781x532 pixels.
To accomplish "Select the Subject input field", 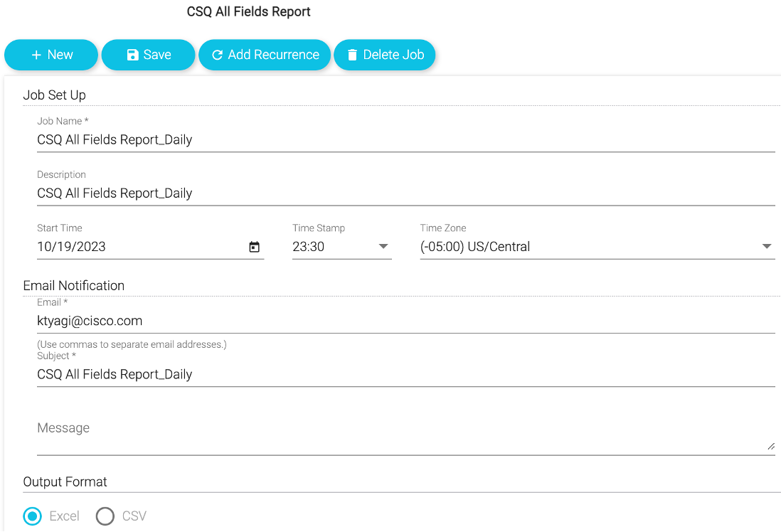I will pyautogui.click(x=405, y=374).
